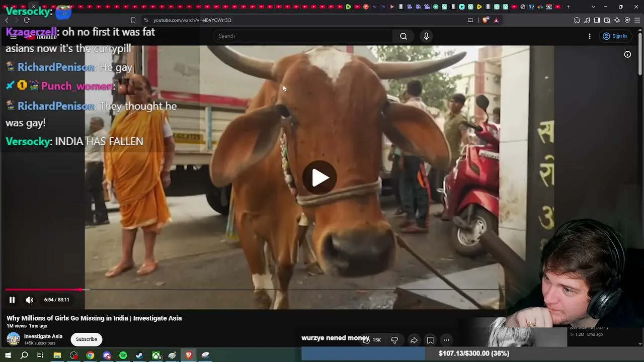The image size is (644, 362).
Task: Open the browser Extensions puzzle icon
Action: tap(577, 20)
